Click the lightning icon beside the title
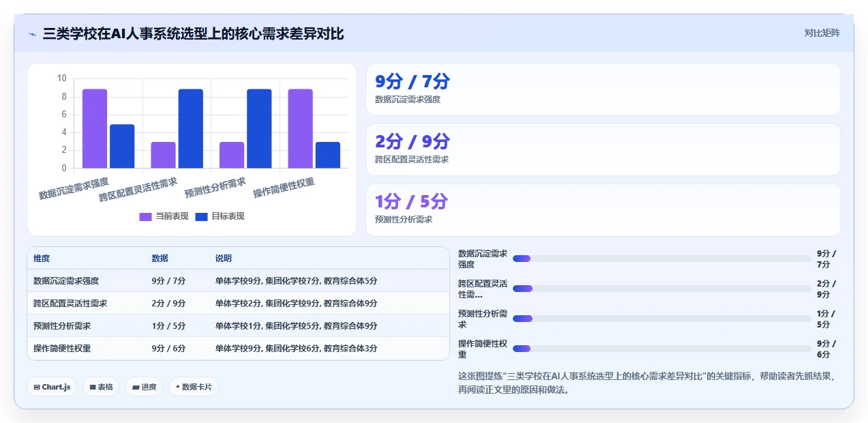 [x=32, y=34]
